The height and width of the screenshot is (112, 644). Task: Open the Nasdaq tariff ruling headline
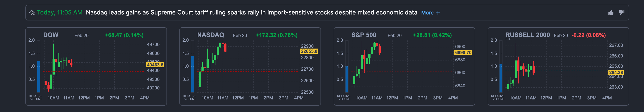251,13
